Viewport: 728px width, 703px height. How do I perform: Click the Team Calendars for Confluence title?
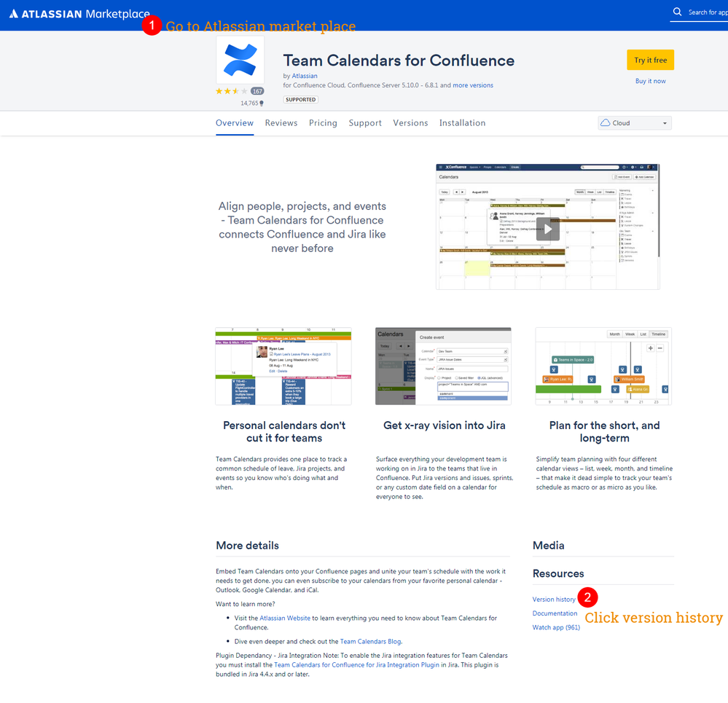click(x=399, y=60)
